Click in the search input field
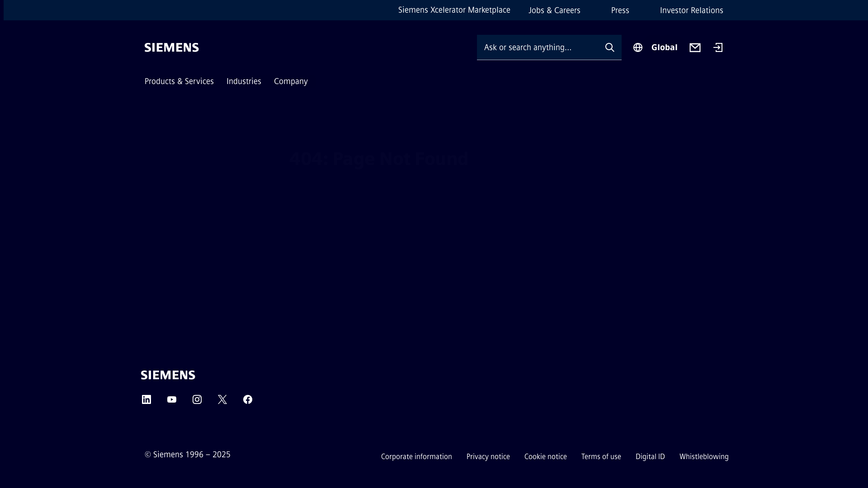 [x=538, y=47]
